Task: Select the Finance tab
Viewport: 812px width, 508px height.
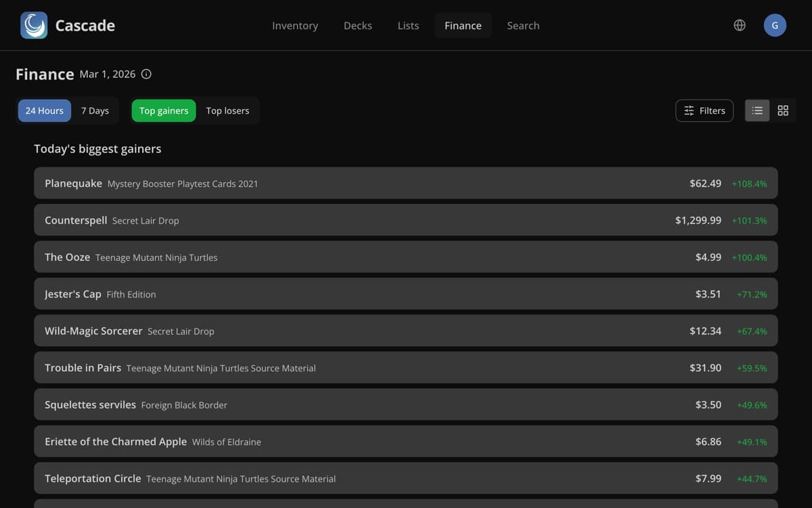Action: click(x=463, y=26)
